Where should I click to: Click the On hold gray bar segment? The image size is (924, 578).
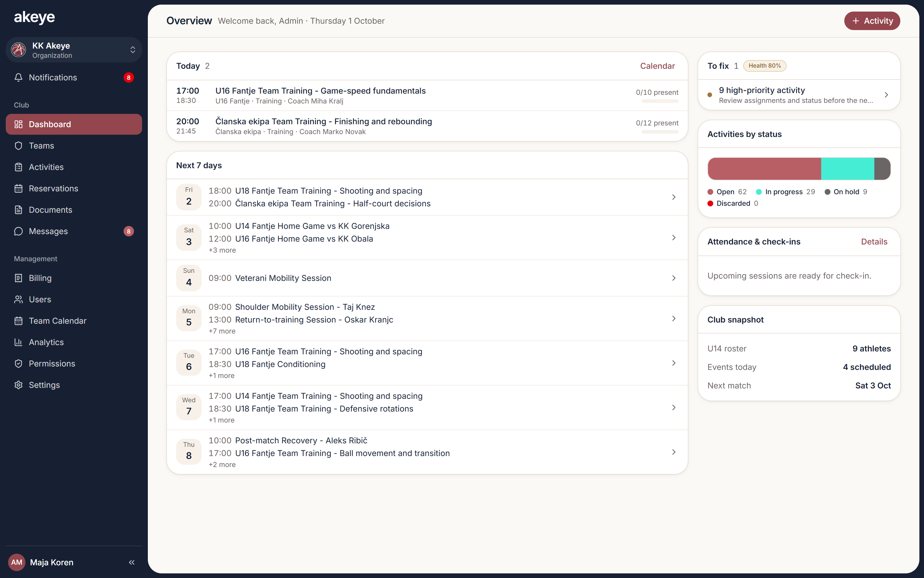point(882,168)
